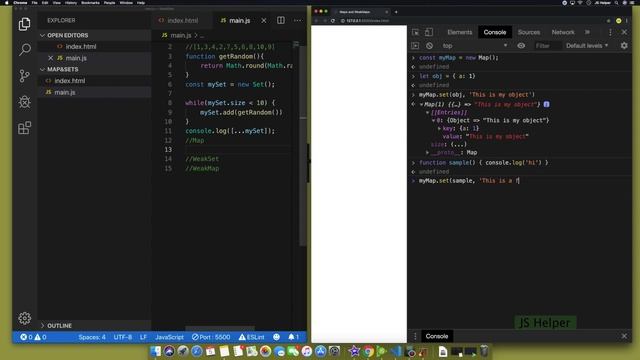640x360 pixels.
Task: Toggle the live expression eye icon
Action: click(x=521, y=46)
